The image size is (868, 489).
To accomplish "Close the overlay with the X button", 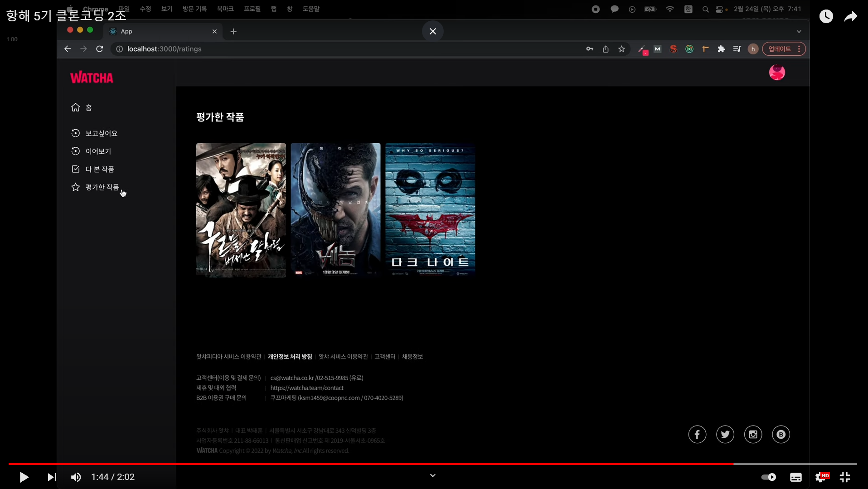I will (433, 31).
